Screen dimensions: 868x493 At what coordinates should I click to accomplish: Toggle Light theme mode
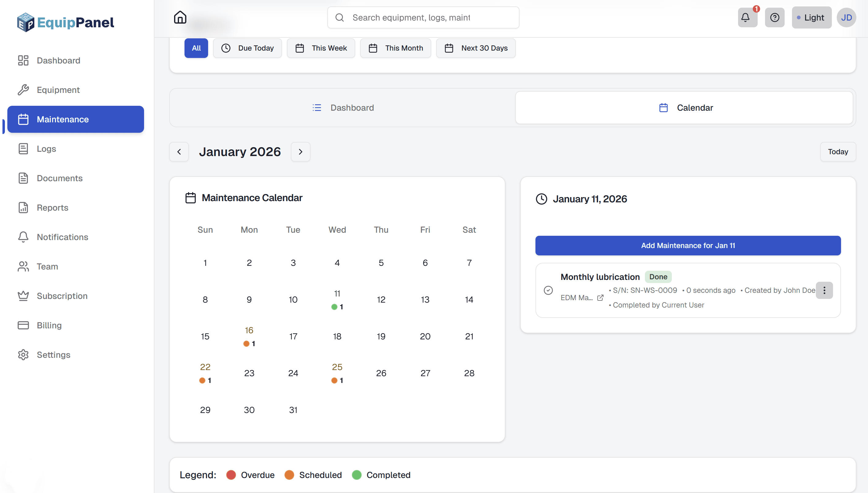[x=811, y=17]
